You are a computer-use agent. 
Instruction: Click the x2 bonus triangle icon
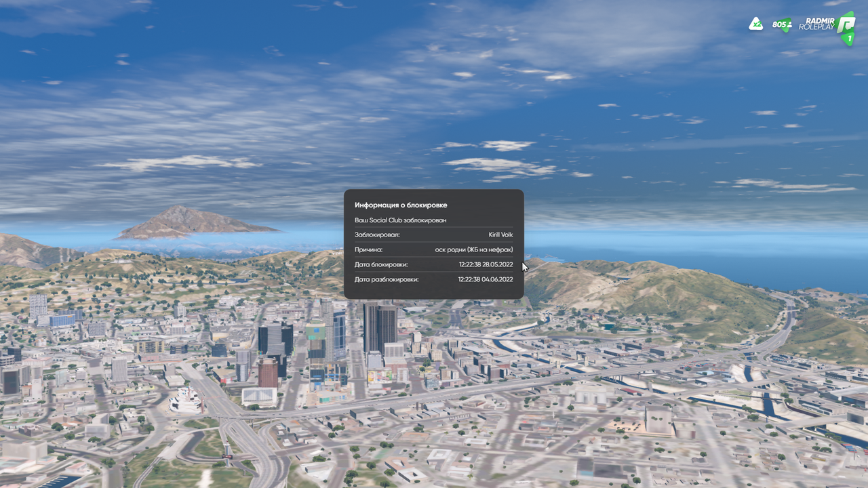pos(755,24)
